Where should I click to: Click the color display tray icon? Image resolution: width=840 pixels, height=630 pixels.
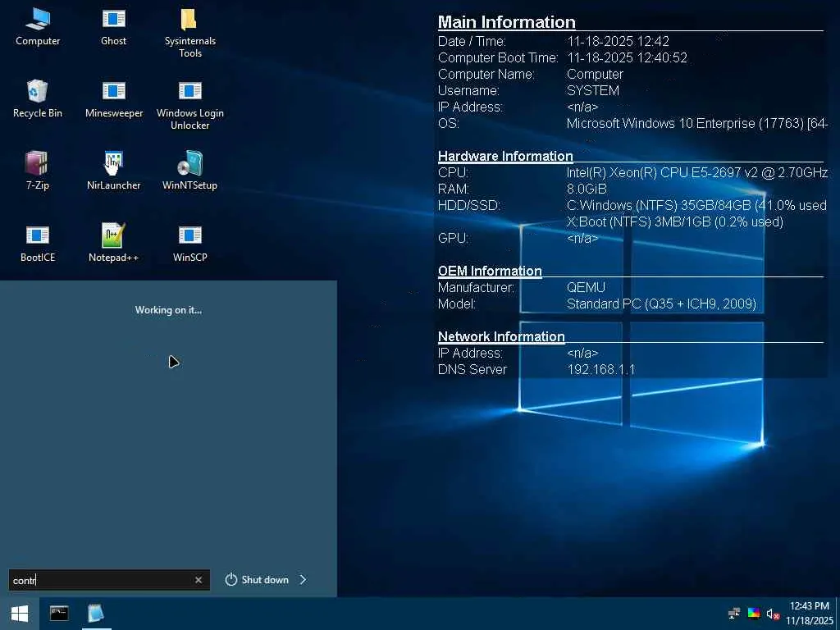pos(754,614)
